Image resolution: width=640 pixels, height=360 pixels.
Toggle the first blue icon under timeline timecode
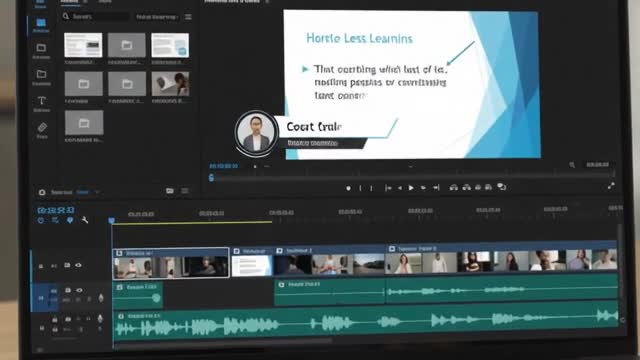[x=40, y=220]
